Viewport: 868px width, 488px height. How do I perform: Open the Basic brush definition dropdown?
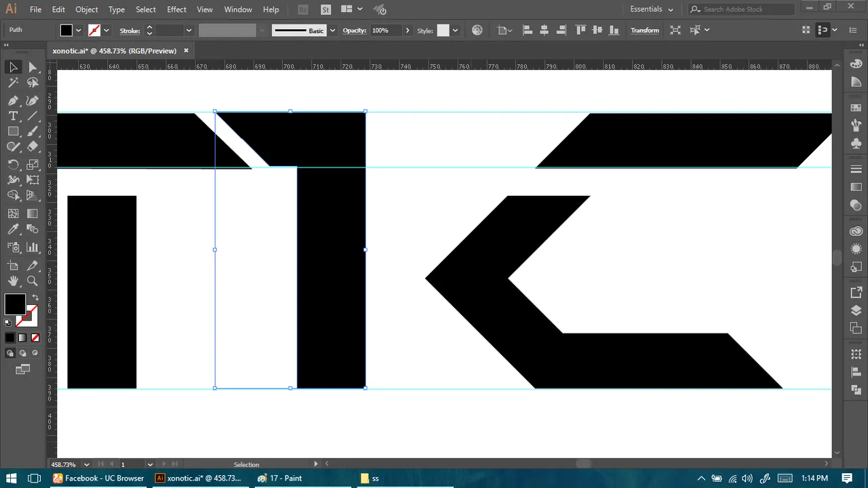click(x=332, y=30)
